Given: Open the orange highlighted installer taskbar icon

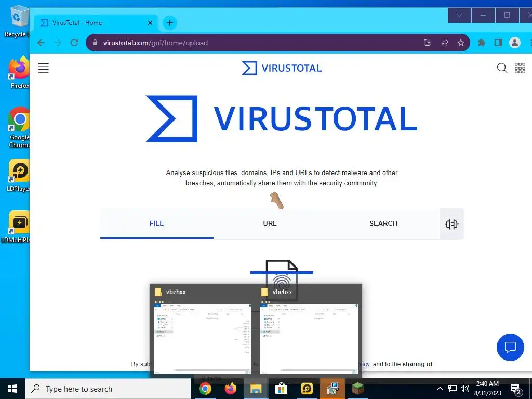Looking at the screenshot, I should (x=332, y=389).
